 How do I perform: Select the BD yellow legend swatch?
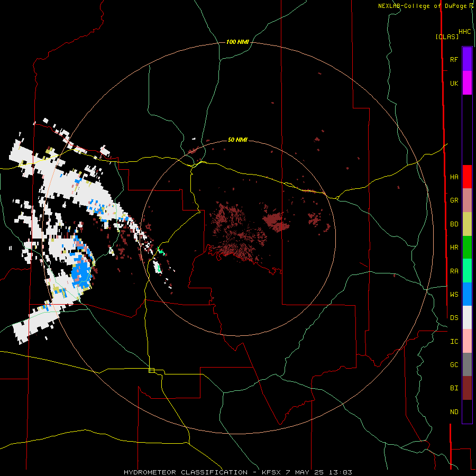pyautogui.click(x=467, y=224)
